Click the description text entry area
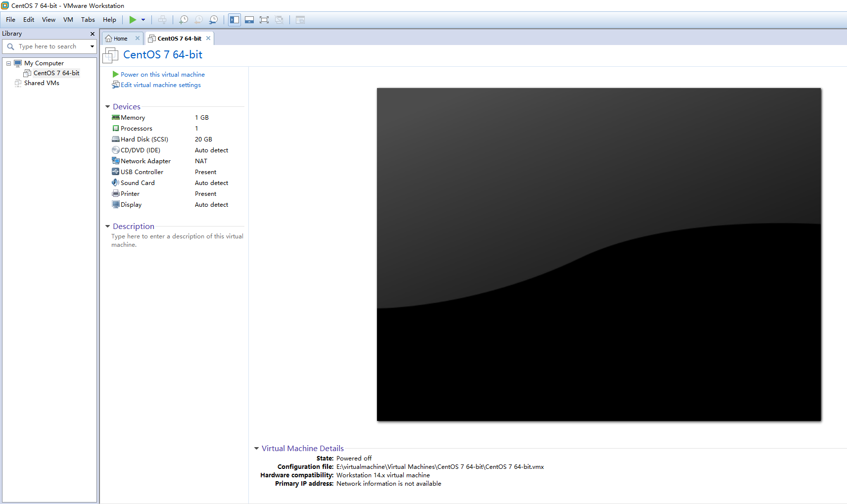Screen dimensions: 847x504 pos(177,240)
